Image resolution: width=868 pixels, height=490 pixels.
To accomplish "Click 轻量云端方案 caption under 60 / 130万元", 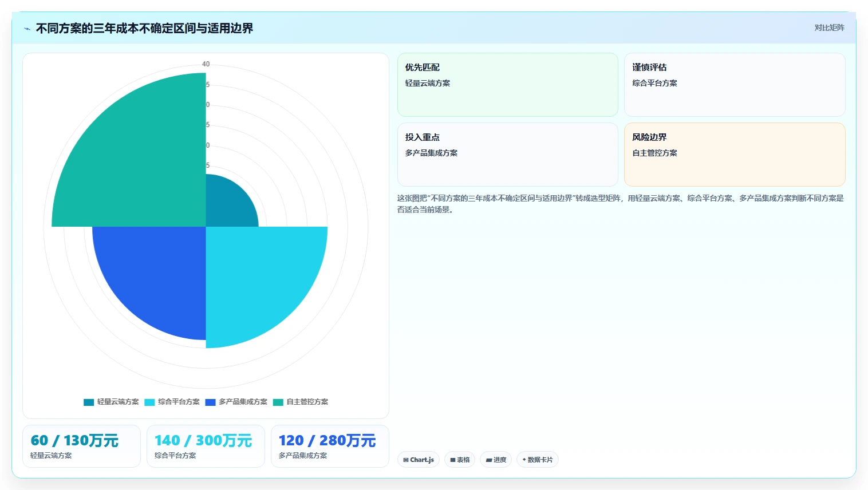I will click(x=51, y=456).
